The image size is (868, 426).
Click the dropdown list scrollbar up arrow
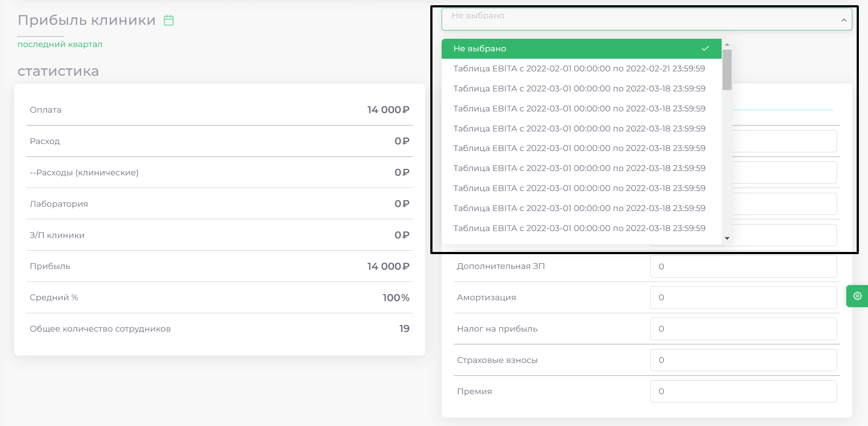727,44
